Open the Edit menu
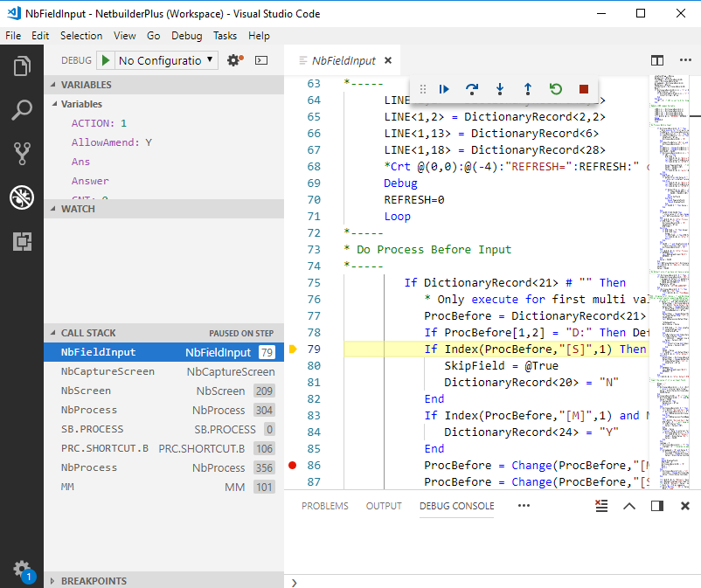 40,36
